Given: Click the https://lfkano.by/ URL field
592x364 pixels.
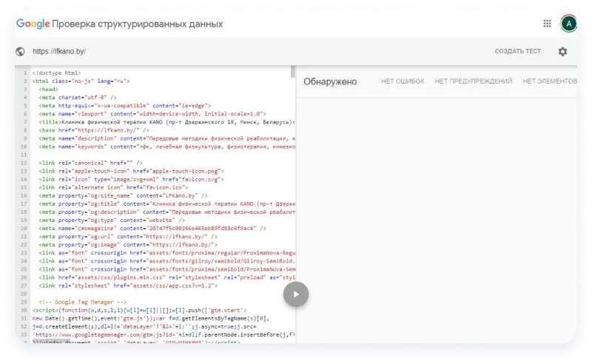Looking at the screenshot, I should pyautogui.click(x=59, y=51).
